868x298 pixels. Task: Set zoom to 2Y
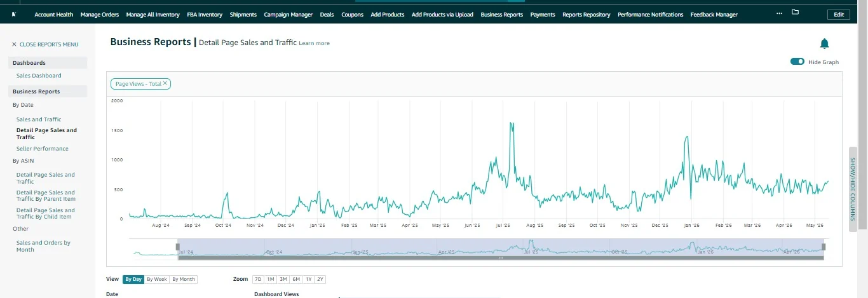tap(320, 279)
